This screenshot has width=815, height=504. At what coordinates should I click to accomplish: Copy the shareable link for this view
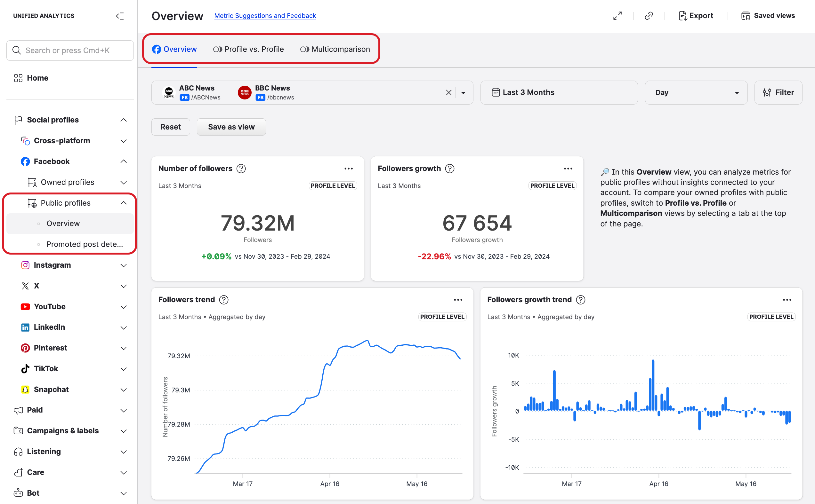click(648, 16)
